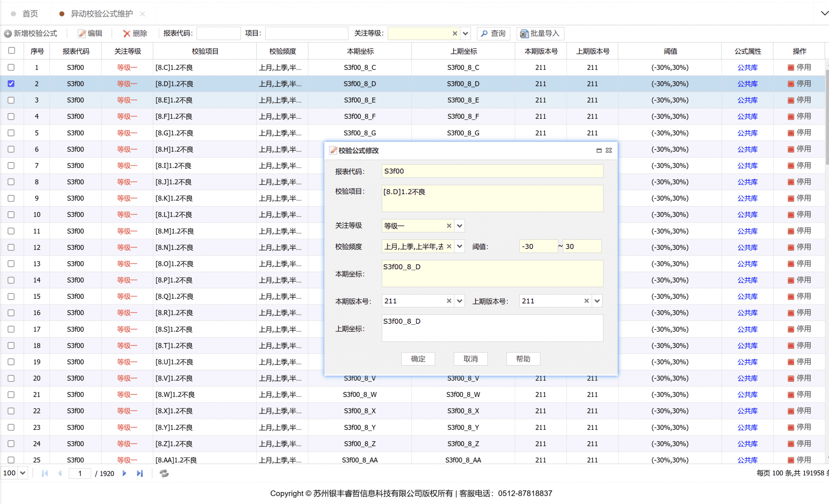The image size is (829, 504).
Task: Click the red delete X icon
Action: point(127,34)
